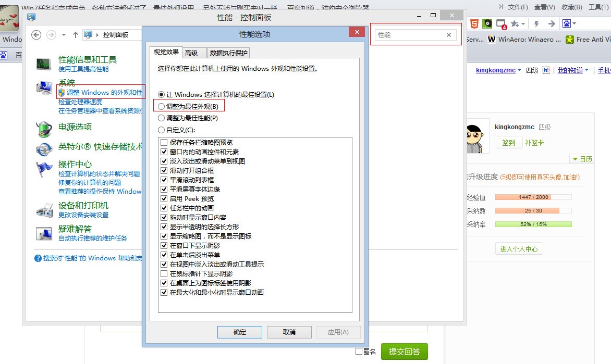Click the help question mark icon in Control Panel
The width and height of the screenshot is (611, 364).
coord(38,258)
